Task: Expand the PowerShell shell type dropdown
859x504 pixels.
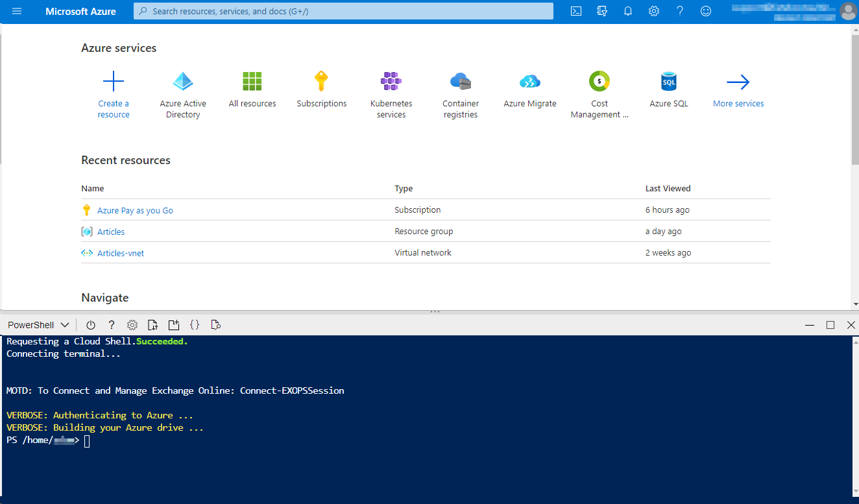Action: [38, 325]
